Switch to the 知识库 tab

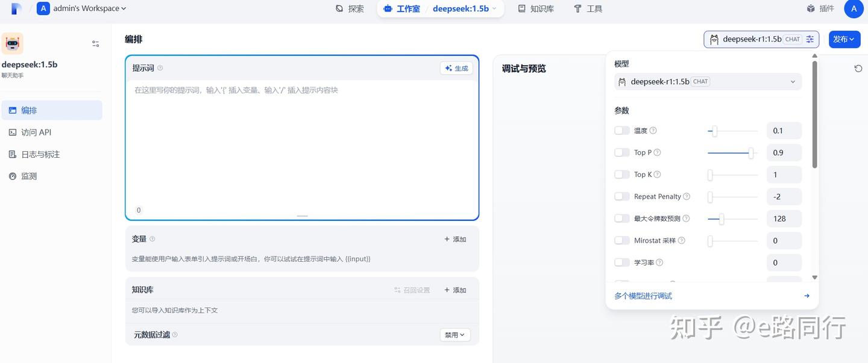click(x=536, y=8)
